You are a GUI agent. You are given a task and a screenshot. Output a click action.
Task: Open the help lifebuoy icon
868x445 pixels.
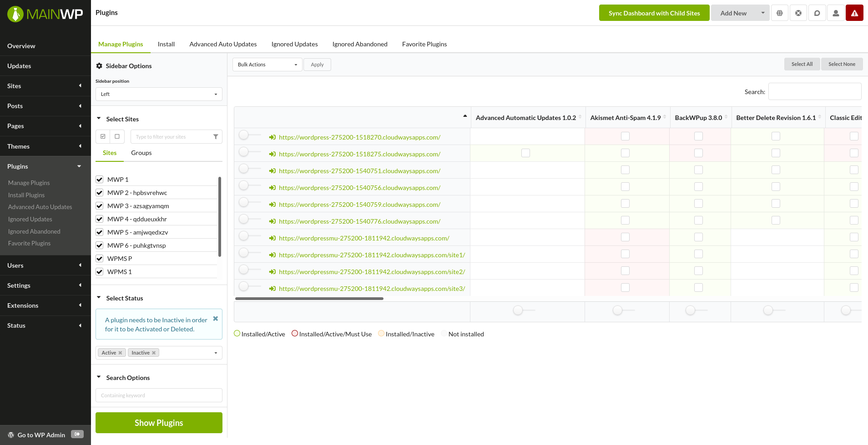point(798,13)
